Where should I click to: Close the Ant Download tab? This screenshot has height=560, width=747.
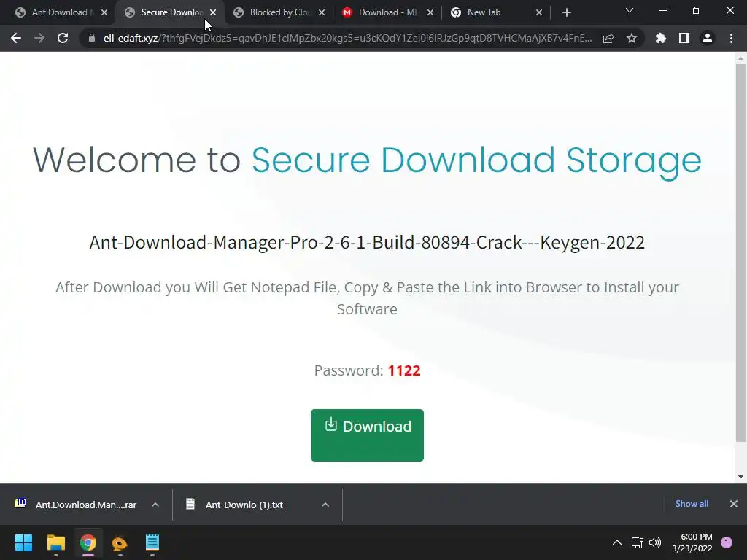(104, 12)
